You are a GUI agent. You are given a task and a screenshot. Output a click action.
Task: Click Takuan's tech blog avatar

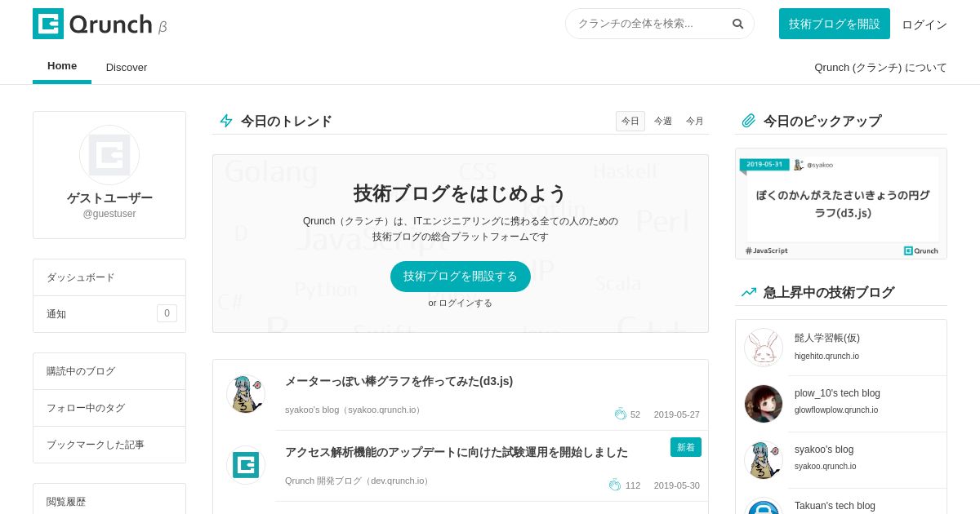764,507
